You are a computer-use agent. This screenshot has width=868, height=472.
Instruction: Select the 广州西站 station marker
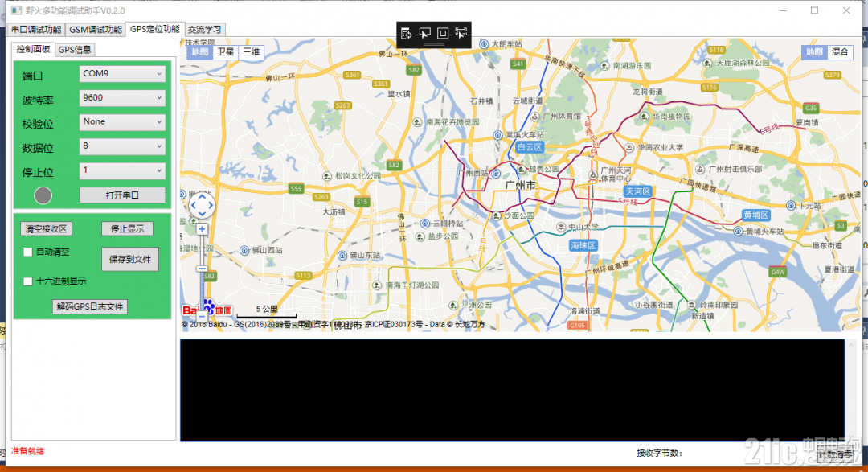pos(497,174)
